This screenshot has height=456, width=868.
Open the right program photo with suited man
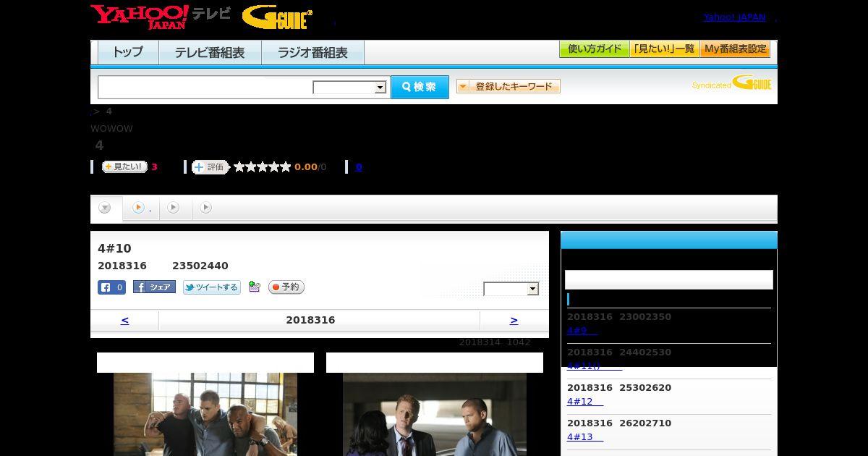coord(435,414)
